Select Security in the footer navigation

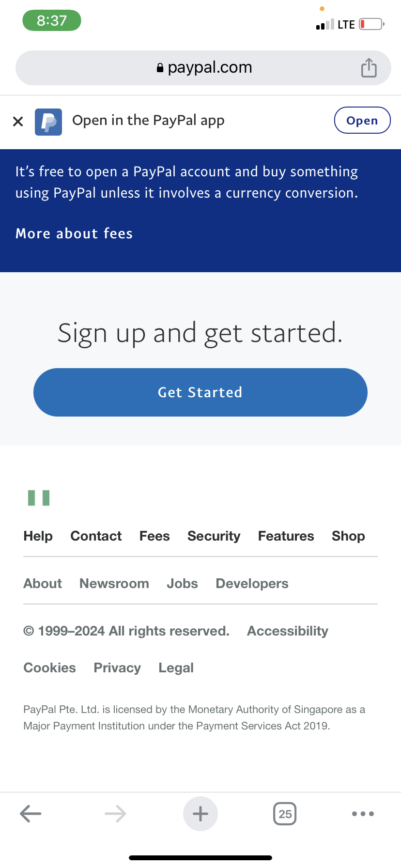214,536
